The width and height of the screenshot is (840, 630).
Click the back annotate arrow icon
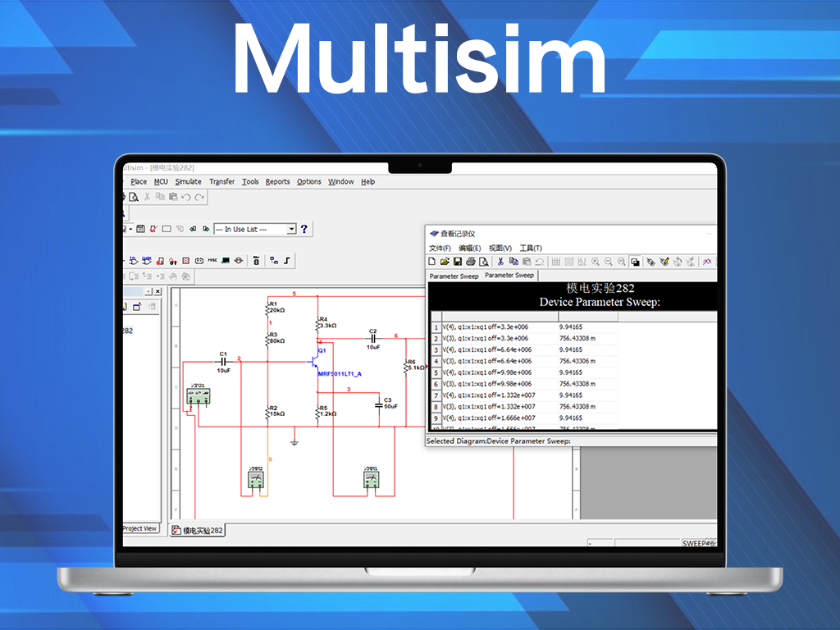[x=193, y=229]
